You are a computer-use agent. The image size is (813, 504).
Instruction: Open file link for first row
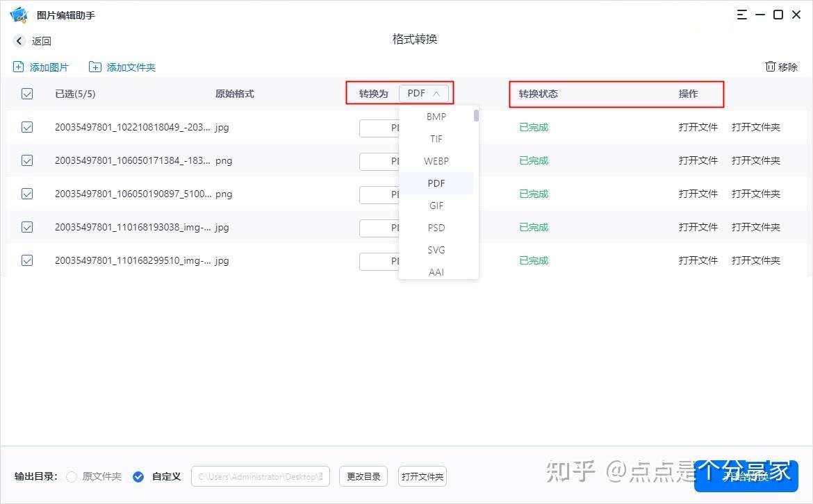point(698,127)
